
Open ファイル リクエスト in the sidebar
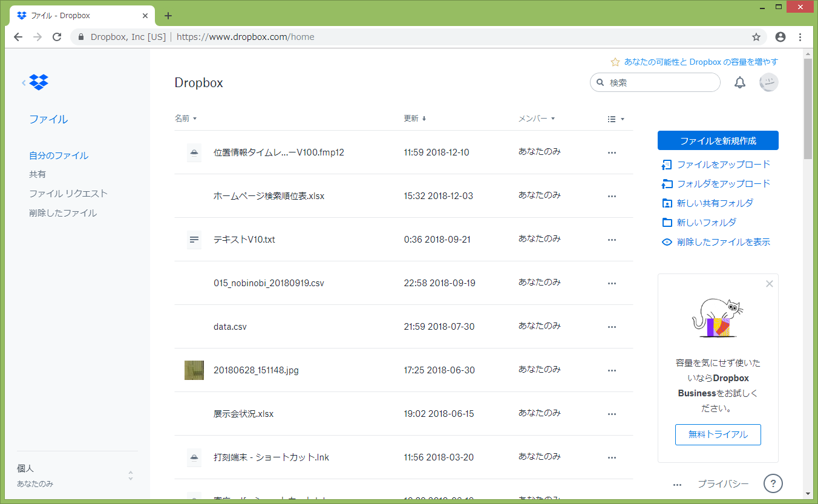(68, 194)
